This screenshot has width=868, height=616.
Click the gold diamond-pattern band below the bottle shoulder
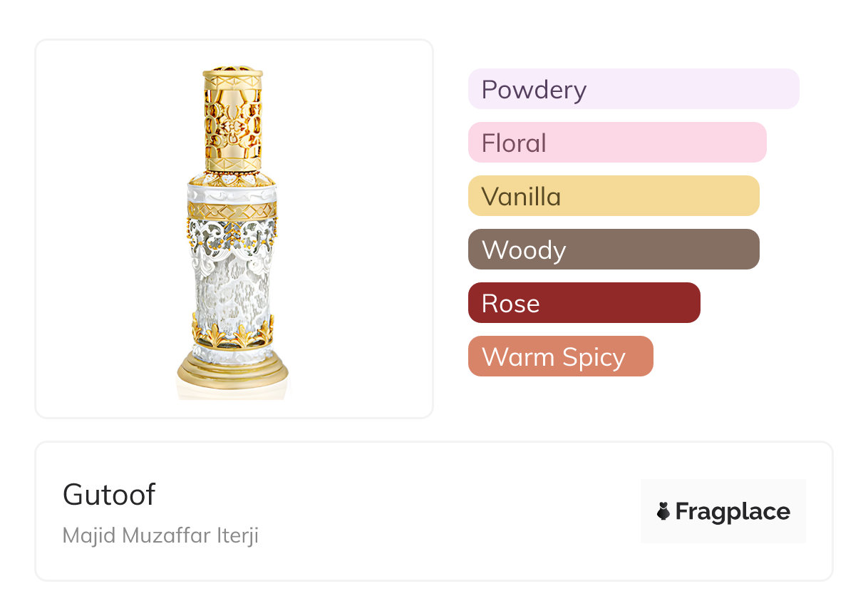[232, 210]
